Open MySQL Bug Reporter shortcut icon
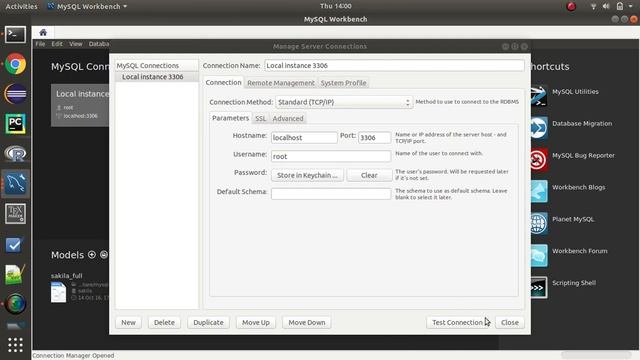Screen dimensions: 640x360 [x=539, y=159]
